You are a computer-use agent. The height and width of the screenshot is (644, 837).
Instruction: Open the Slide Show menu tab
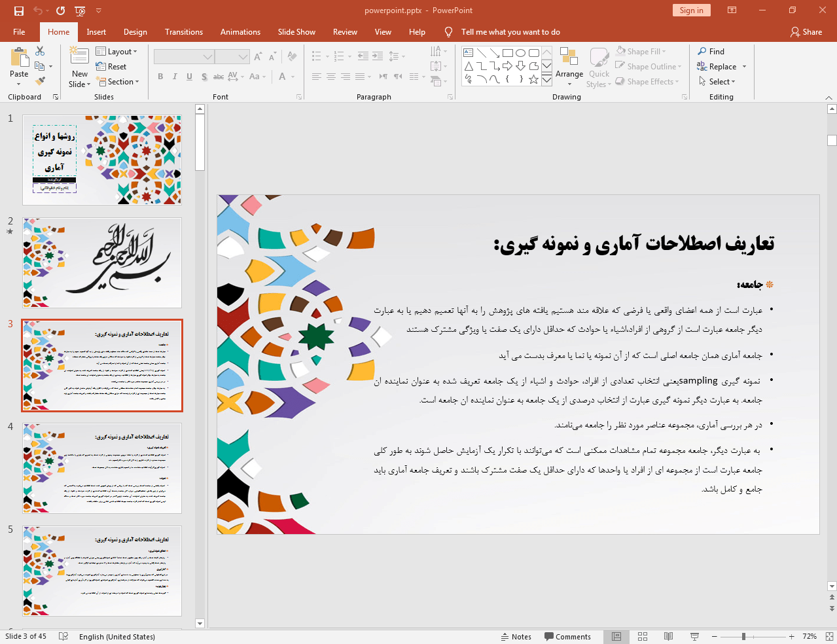click(x=296, y=31)
